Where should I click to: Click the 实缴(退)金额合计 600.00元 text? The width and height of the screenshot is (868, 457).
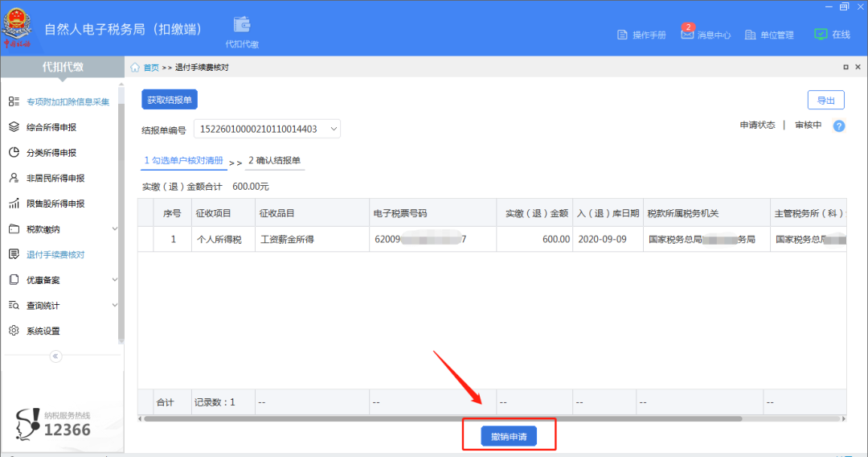(x=206, y=187)
